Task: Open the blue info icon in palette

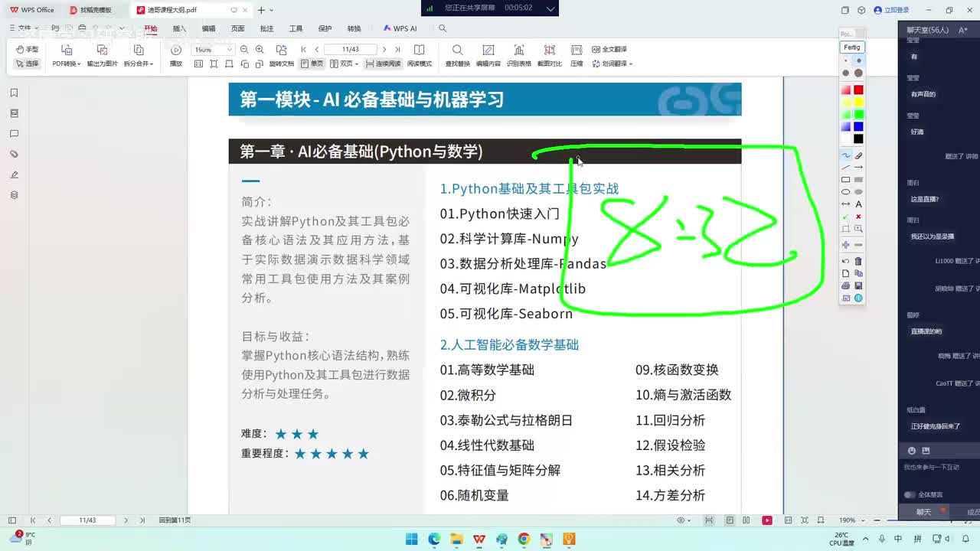Action: [858, 298]
